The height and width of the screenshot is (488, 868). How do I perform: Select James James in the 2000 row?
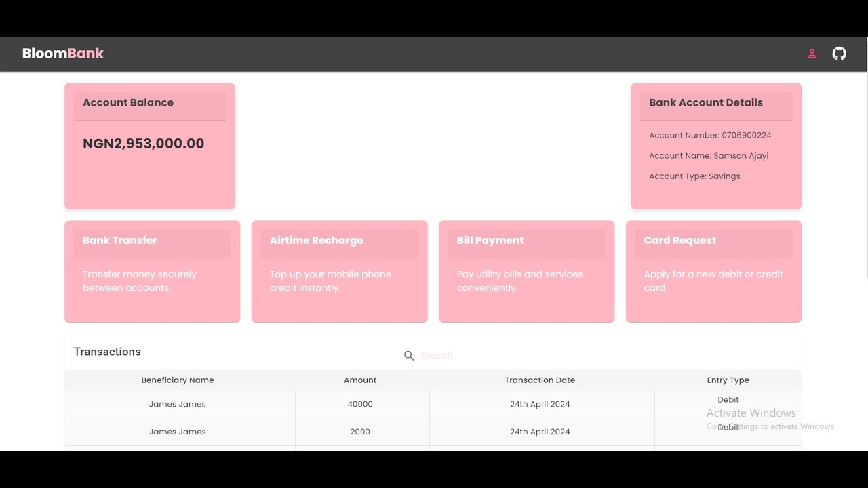point(178,432)
